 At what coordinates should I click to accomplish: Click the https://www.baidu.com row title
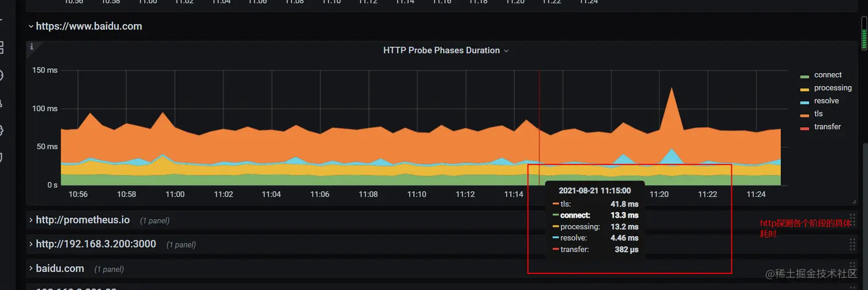[x=89, y=26]
